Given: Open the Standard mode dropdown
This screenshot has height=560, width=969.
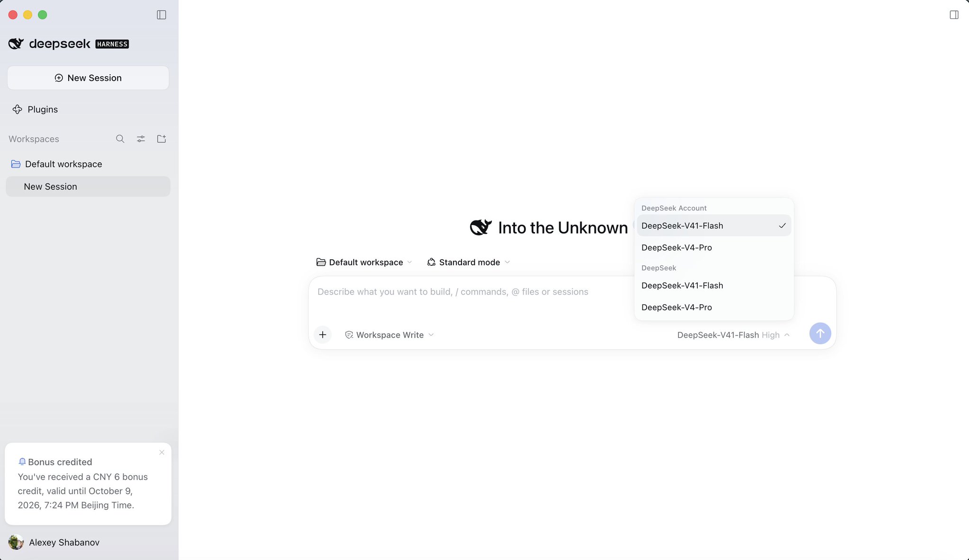Looking at the screenshot, I should (469, 262).
